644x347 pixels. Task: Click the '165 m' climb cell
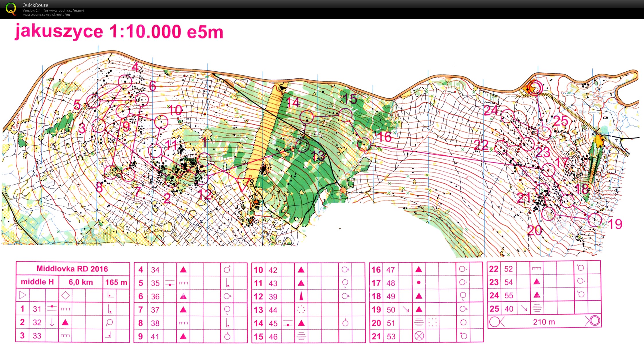click(x=116, y=282)
